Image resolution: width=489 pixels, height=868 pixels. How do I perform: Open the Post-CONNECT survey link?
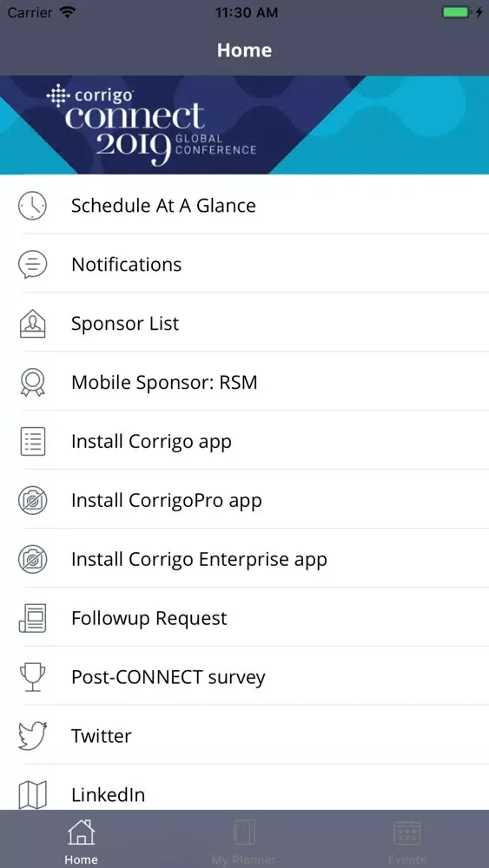(x=244, y=677)
